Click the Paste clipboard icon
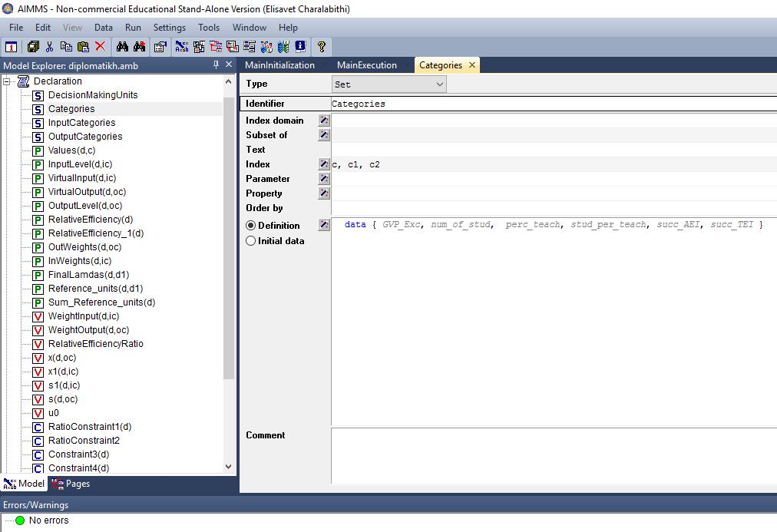The height and width of the screenshot is (532, 777). [x=83, y=47]
